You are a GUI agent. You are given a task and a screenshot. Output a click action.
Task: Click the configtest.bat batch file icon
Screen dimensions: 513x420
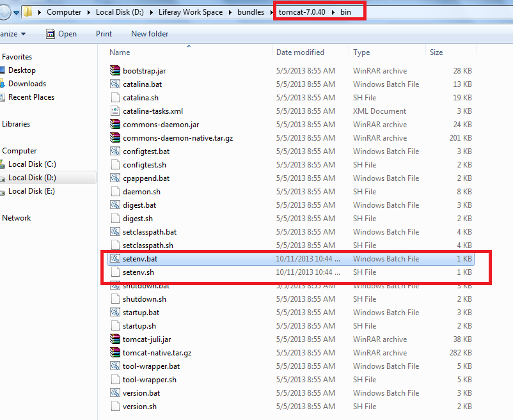pos(115,151)
